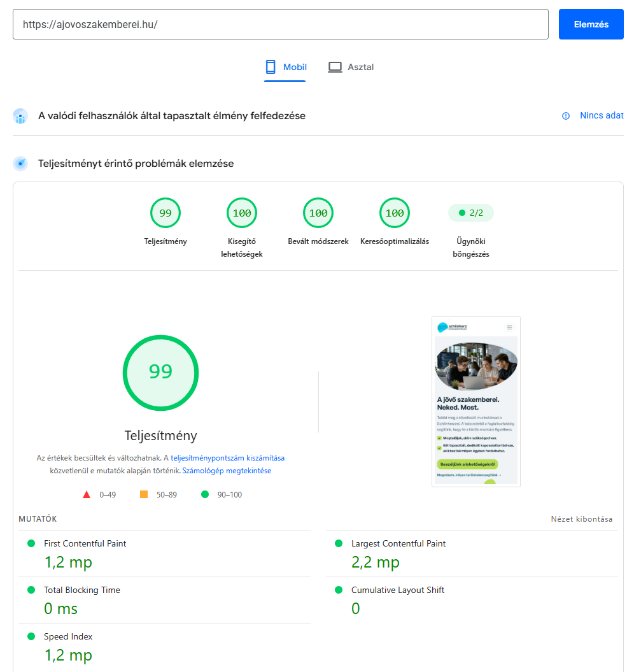Switch to the Mobil tab
The height and width of the screenshot is (672, 634).
click(x=285, y=67)
